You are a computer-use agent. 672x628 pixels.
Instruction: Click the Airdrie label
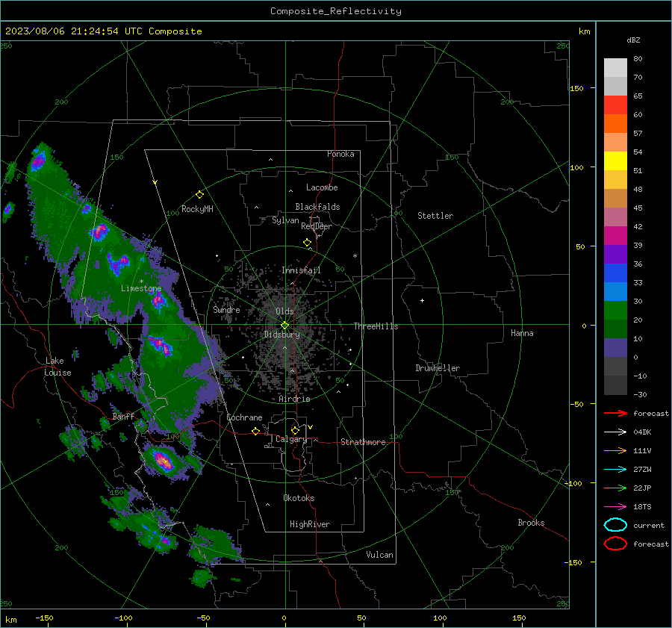[294, 399]
